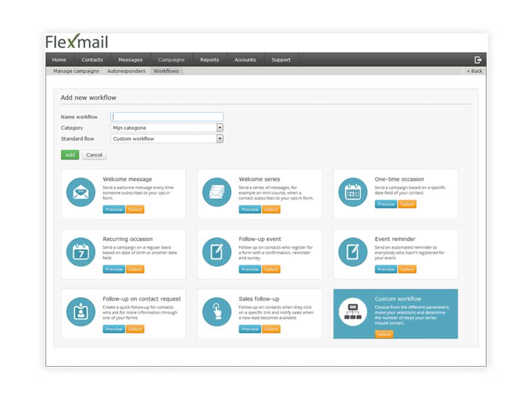Click the Cancel button
Screen dimensions: 532x401
click(x=94, y=155)
